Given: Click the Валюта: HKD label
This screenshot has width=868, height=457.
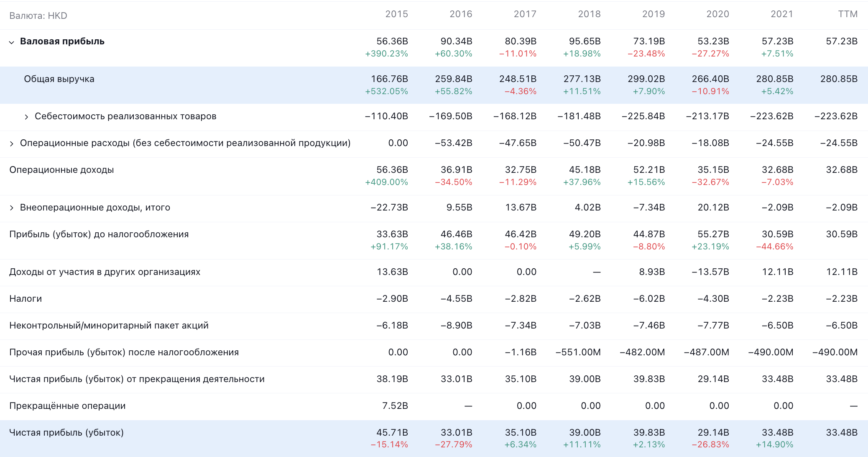Looking at the screenshot, I should tap(38, 16).
